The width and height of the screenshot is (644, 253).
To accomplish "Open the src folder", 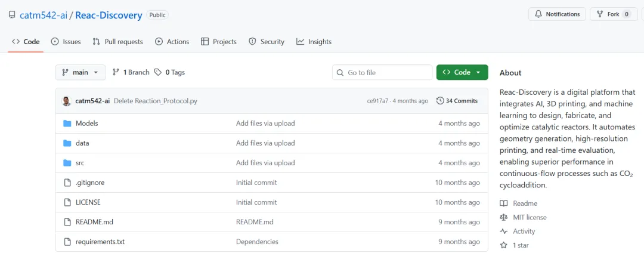I will (x=80, y=163).
